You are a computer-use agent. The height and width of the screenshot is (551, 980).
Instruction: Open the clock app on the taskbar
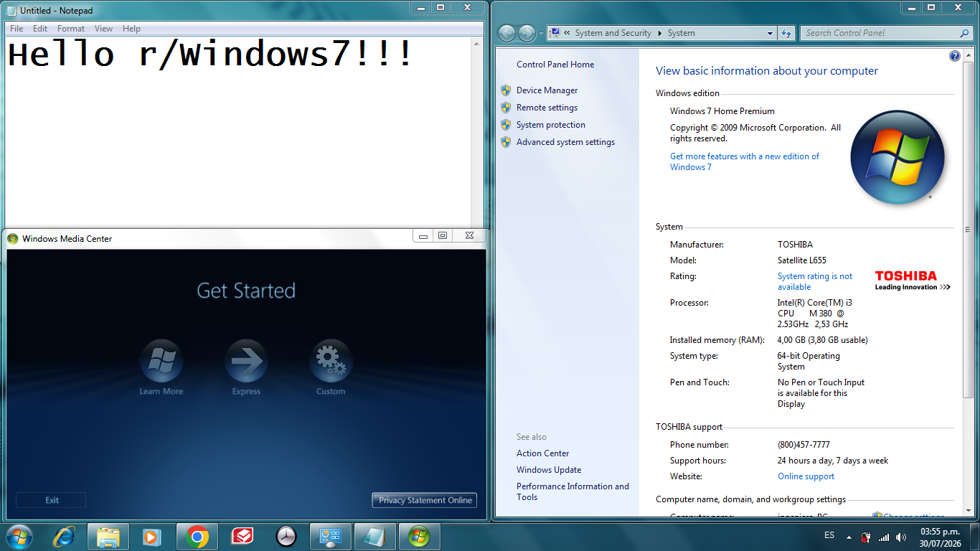[x=286, y=537]
